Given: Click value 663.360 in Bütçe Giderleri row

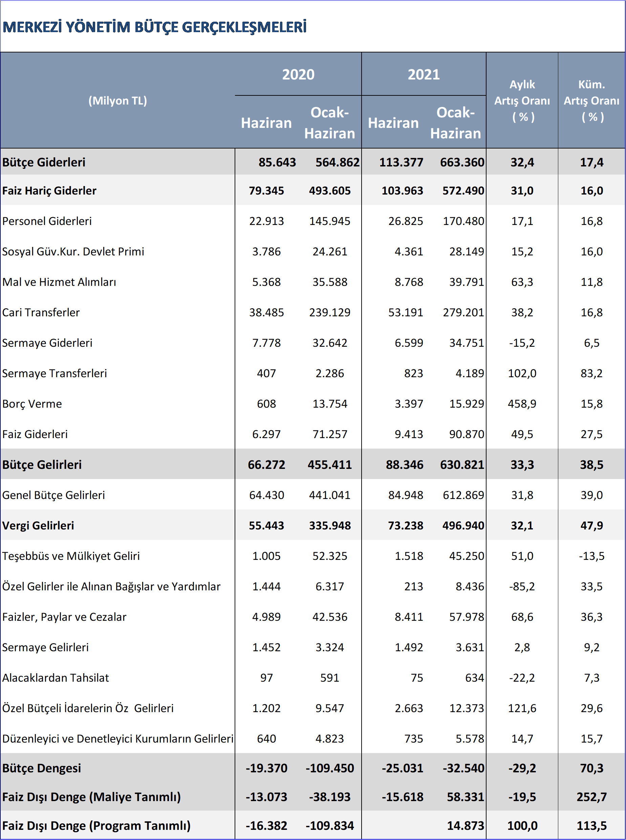Looking at the screenshot, I should click(x=462, y=162).
